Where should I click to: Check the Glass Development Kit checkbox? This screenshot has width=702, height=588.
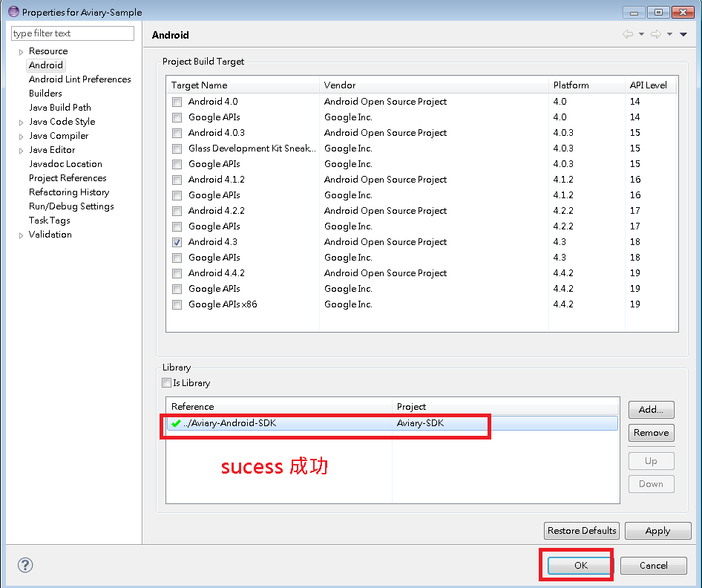[x=177, y=148]
